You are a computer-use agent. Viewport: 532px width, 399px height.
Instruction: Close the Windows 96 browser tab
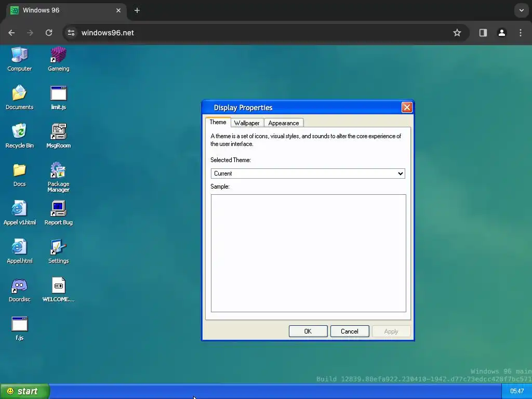click(118, 10)
